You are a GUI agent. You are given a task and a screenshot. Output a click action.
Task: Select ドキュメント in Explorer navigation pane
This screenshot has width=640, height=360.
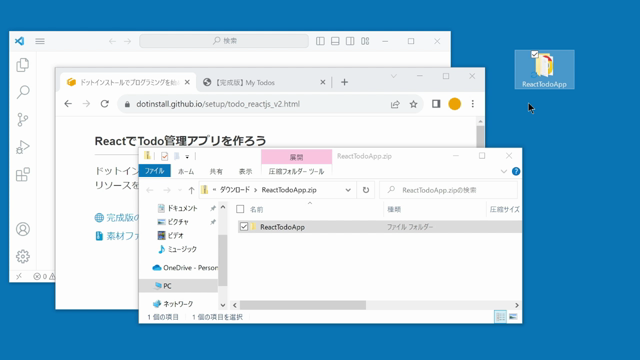(182, 208)
